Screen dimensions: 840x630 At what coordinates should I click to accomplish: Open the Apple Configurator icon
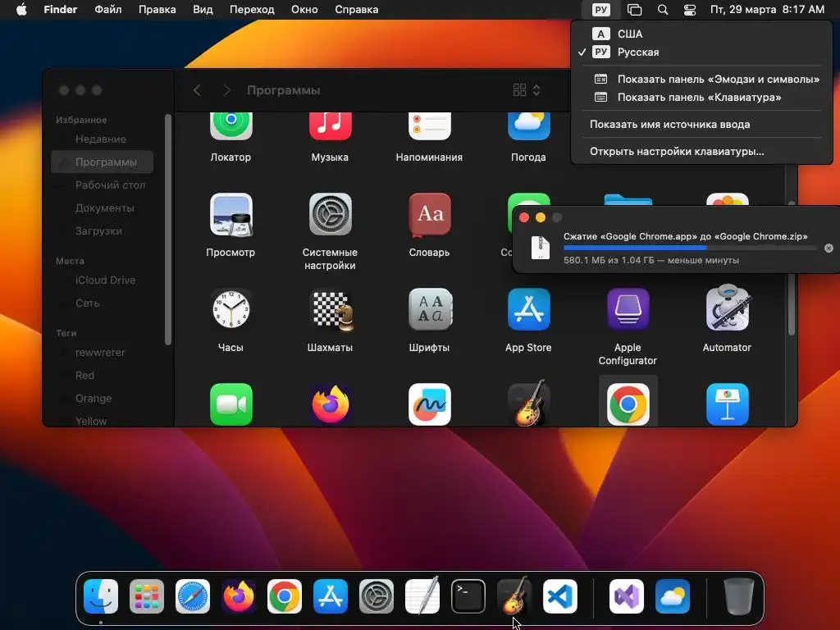pyautogui.click(x=628, y=309)
